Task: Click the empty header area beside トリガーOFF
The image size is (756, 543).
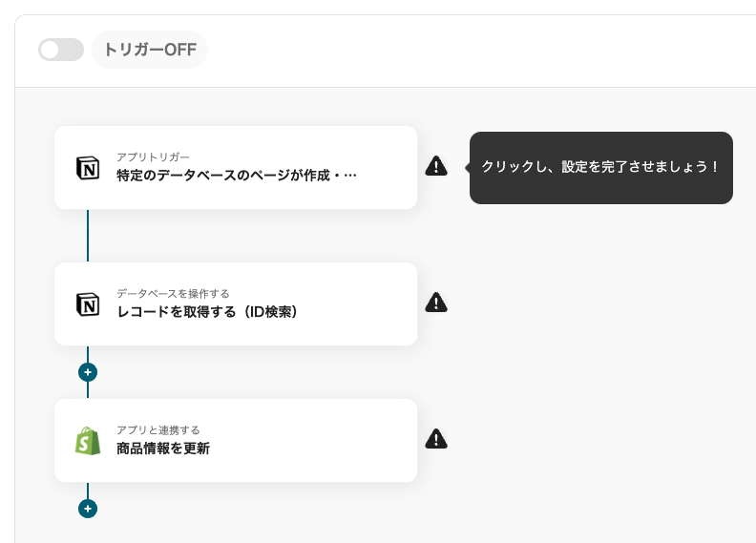Action: pyautogui.click(x=477, y=50)
